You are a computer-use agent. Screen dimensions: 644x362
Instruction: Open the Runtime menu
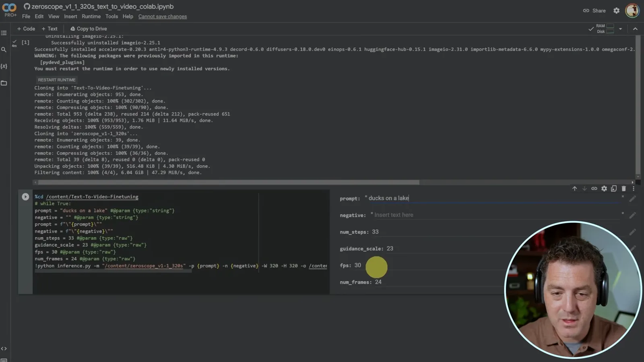pyautogui.click(x=91, y=16)
